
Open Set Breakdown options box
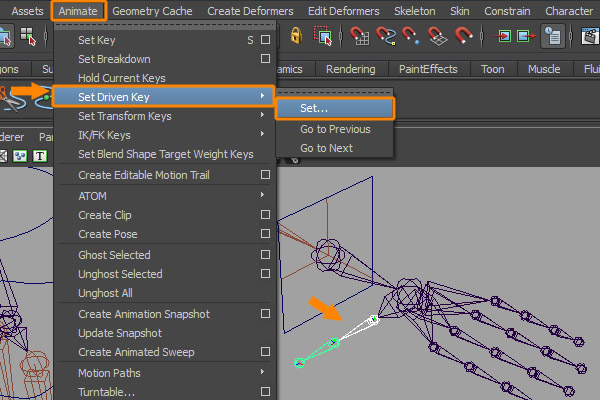coord(265,59)
